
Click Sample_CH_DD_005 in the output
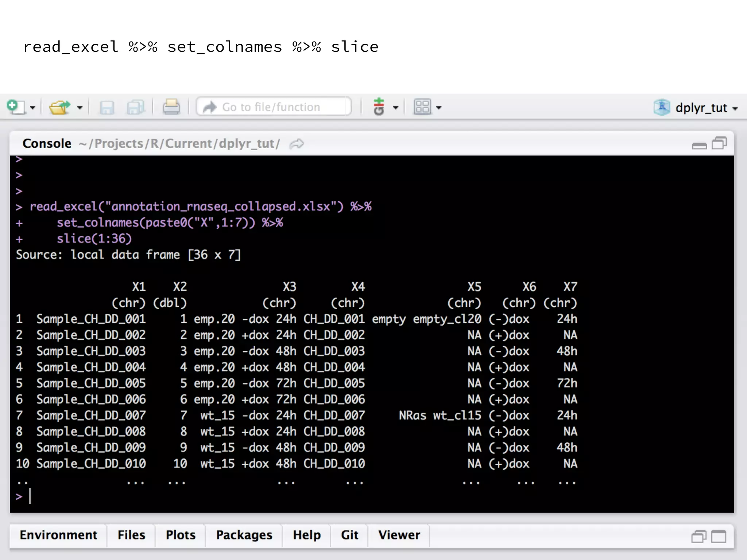point(91,383)
